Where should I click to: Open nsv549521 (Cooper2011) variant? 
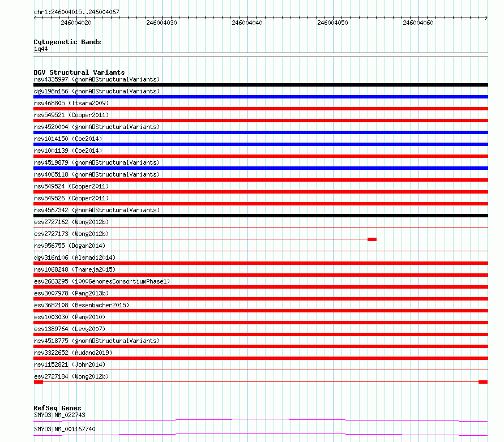pos(71,115)
